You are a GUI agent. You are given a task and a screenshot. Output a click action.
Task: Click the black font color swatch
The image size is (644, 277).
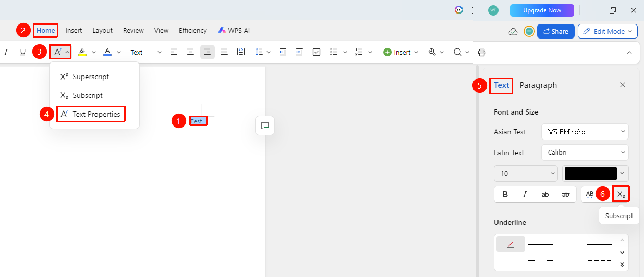point(591,173)
